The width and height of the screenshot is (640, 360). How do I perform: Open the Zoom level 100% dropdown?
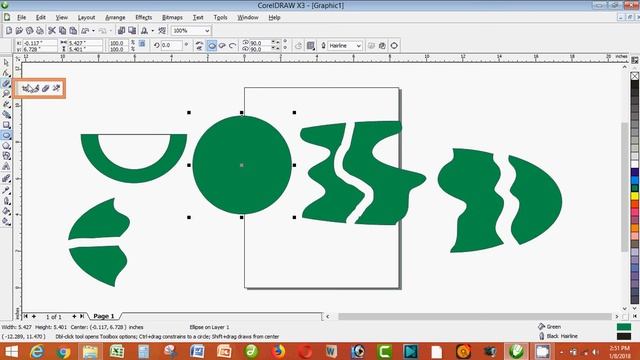pyautogui.click(x=207, y=31)
